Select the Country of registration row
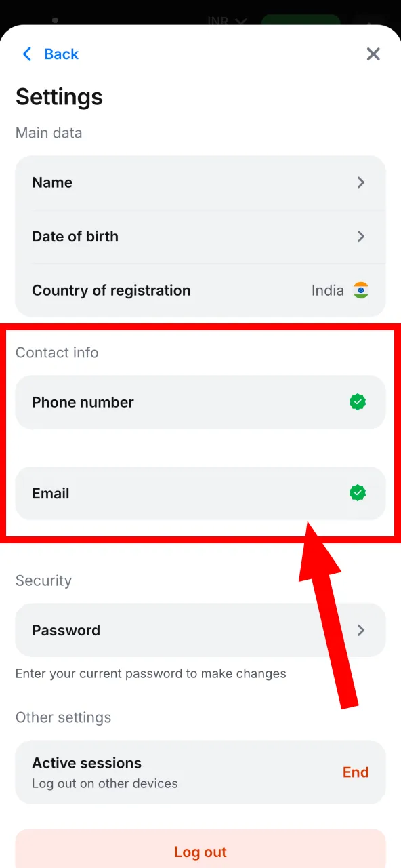The width and height of the screenshot is (401, 868). coord(200,290)
